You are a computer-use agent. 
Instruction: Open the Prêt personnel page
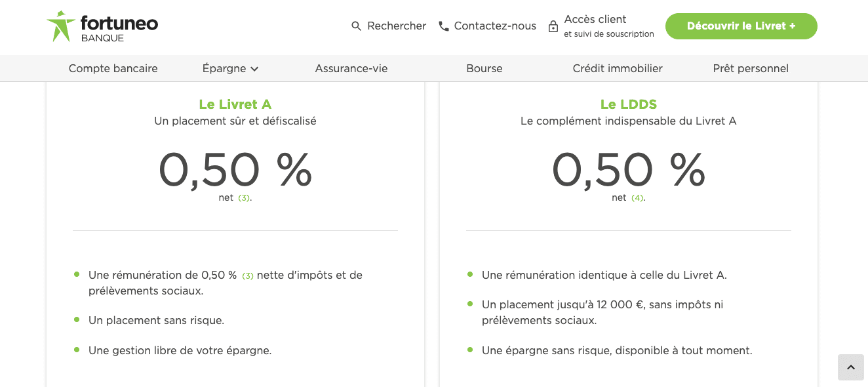click(x=751, y=68)
